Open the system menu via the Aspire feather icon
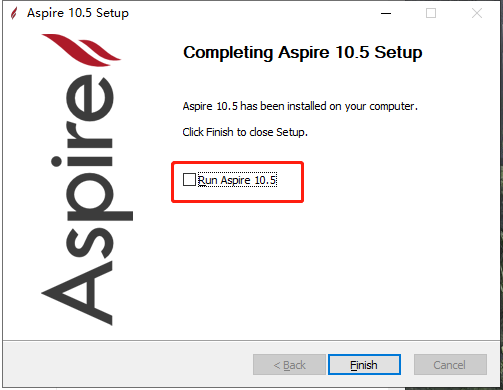 (14, 13)
